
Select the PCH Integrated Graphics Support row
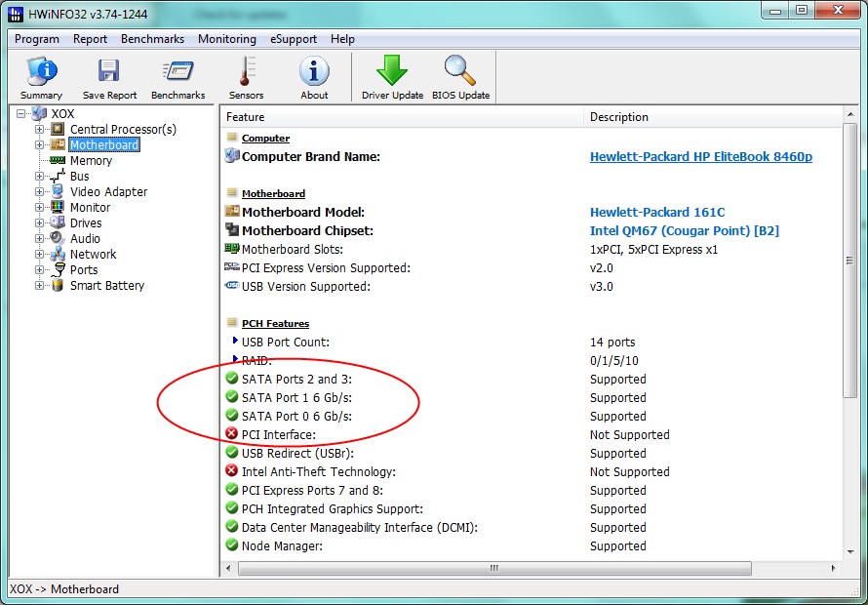pyautogui.click(x=532, y=508)
